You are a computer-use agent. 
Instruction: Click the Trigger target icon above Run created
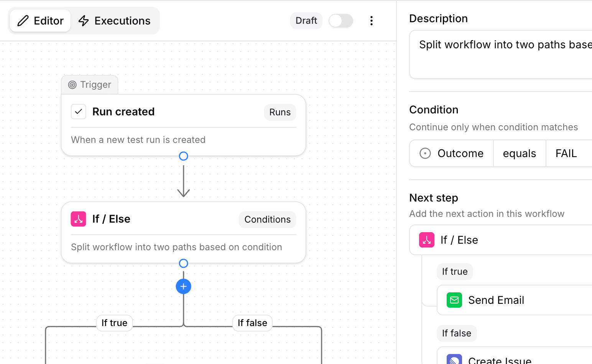click(x=72, y=85)
